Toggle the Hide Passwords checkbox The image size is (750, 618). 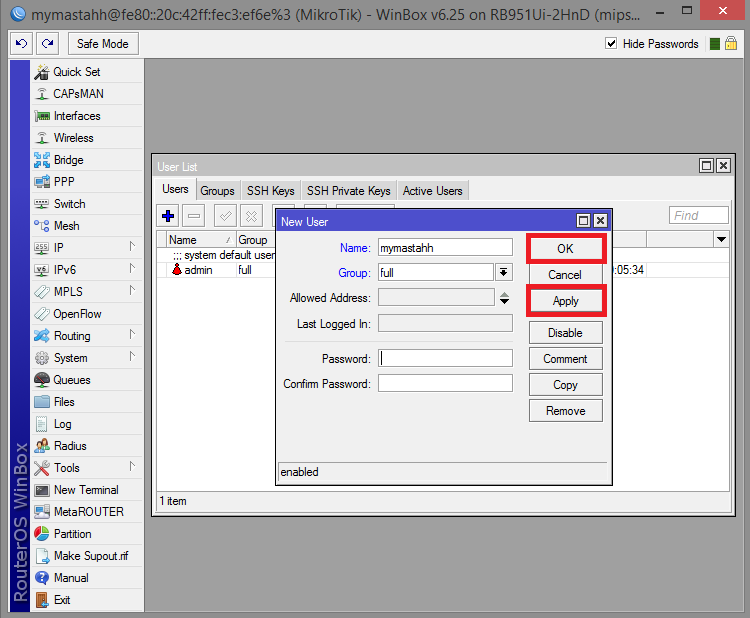coord(611,44)
